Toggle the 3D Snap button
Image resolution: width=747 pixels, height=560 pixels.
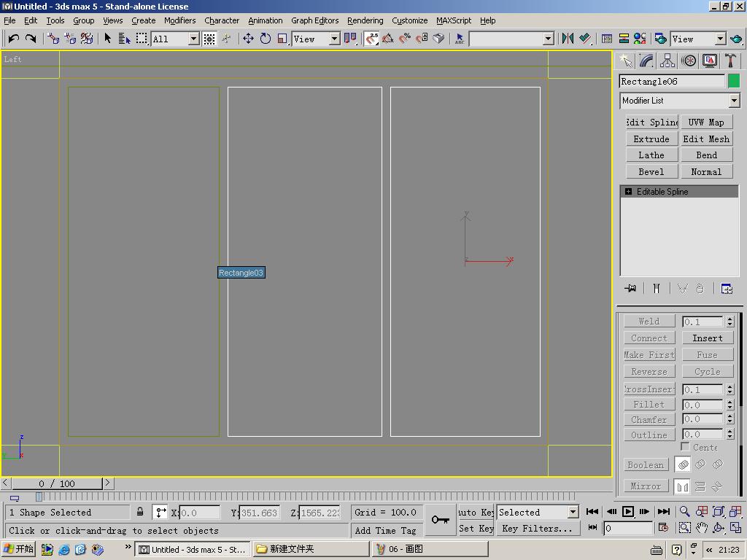371,39
